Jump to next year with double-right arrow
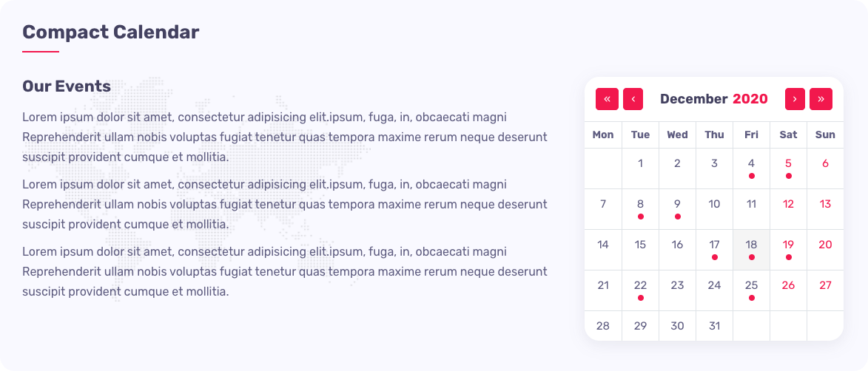 (x=821, y=99)
